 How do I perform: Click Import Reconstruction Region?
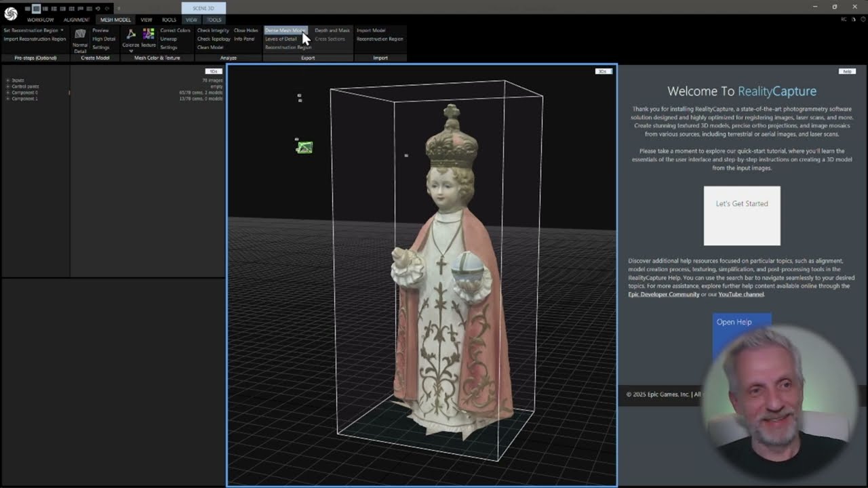[35, 39]
